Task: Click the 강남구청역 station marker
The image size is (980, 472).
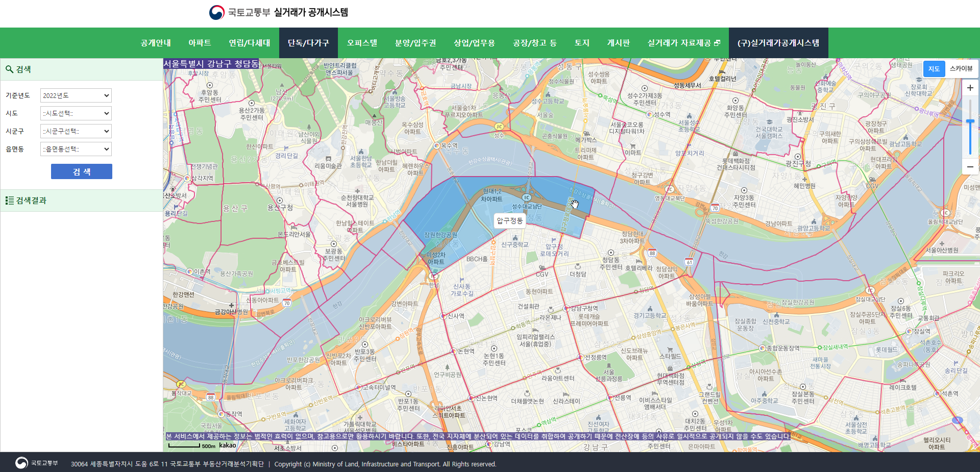Action: tap(566, 309)
